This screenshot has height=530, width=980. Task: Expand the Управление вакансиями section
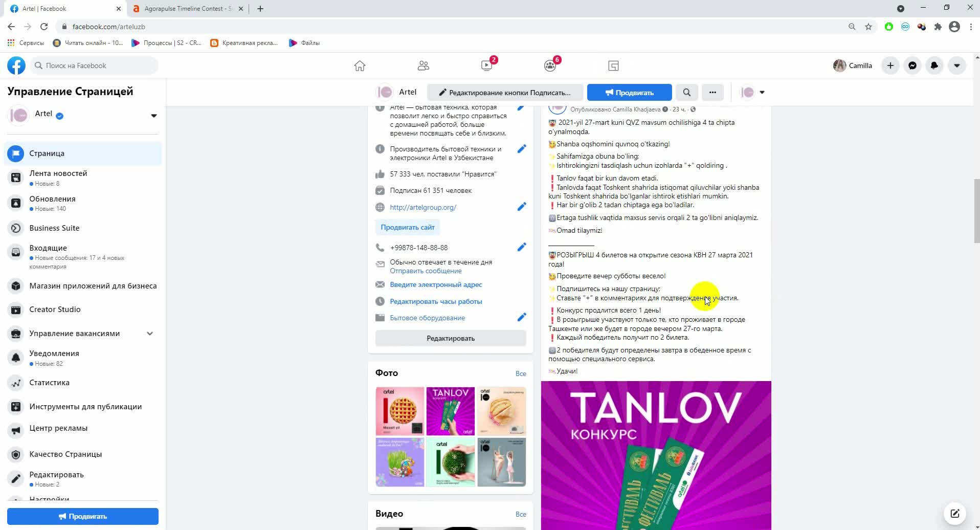[x=150, y=334]
